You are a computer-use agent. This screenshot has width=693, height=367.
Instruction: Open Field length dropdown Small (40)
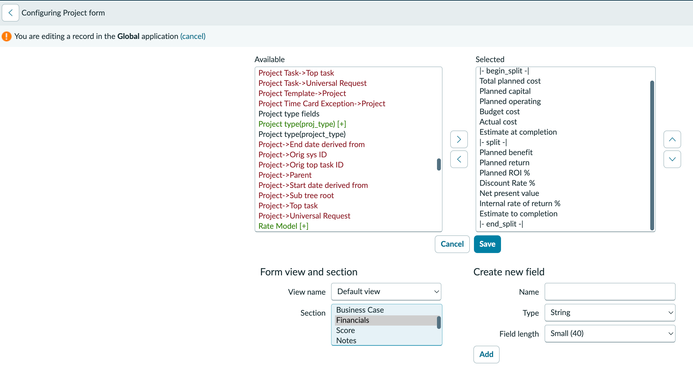point(609,333)
